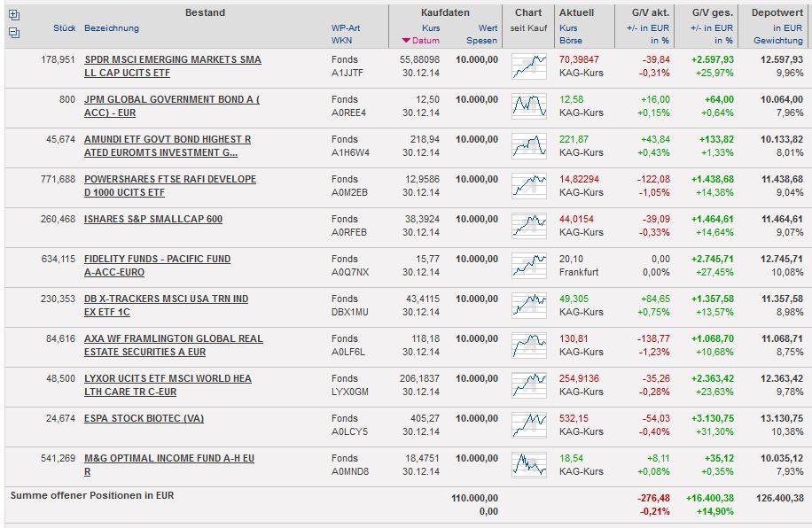Click the expand-all plus icon

(x=13, y=15)
